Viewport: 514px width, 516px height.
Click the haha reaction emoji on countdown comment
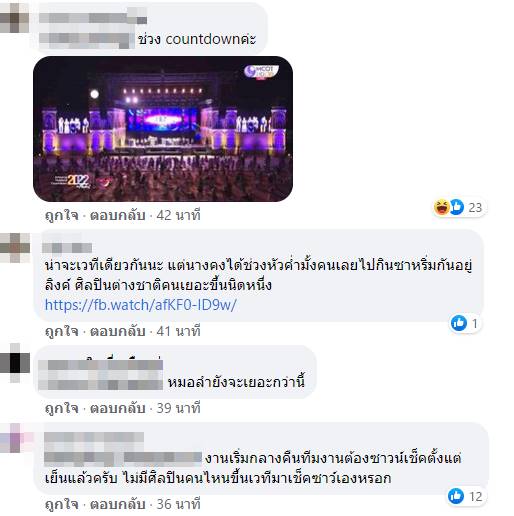[441, 207]
